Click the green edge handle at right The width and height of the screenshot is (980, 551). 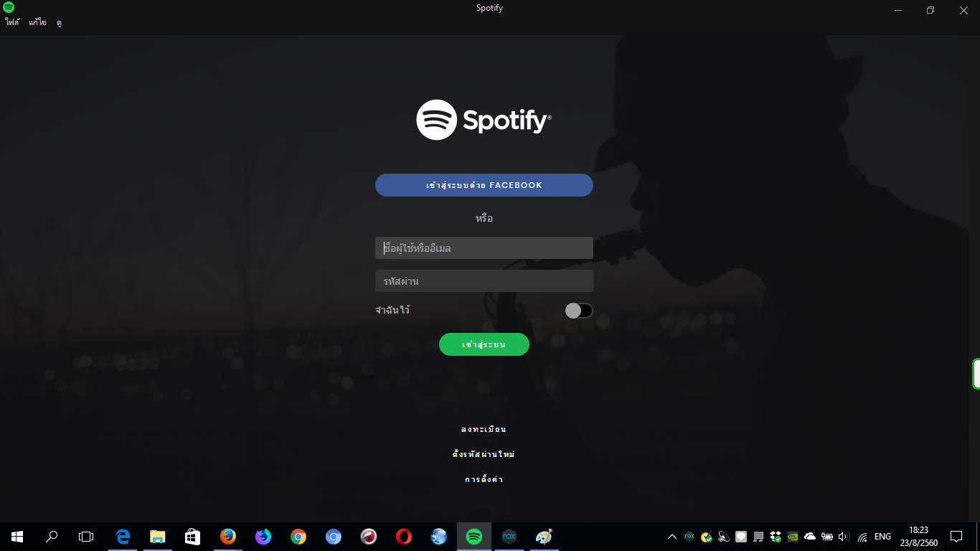point(976,374)
